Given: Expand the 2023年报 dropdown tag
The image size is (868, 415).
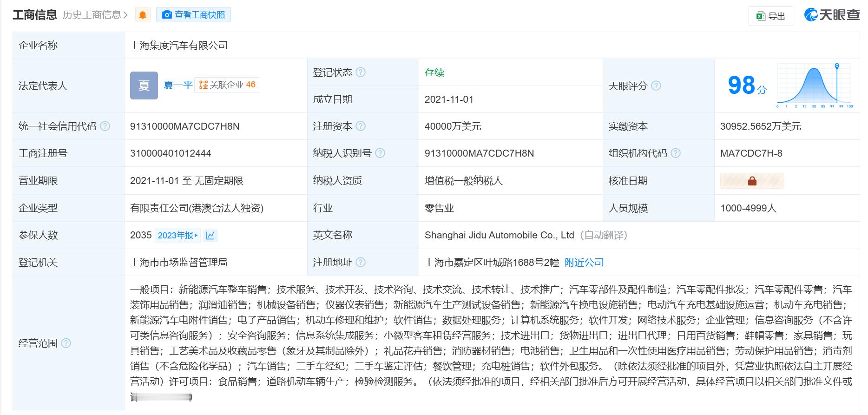Looking at the screenshot, I should click(x=178, y=235).
